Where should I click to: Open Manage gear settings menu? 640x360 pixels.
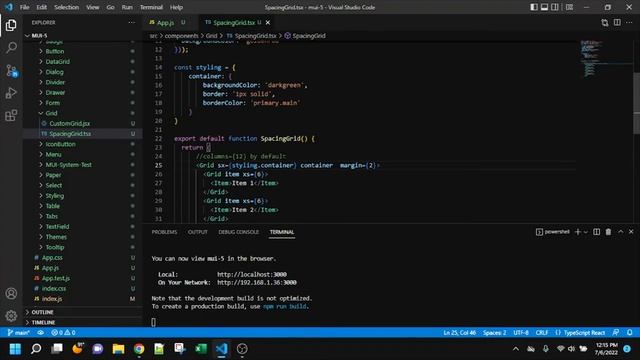tap(11, 316)
